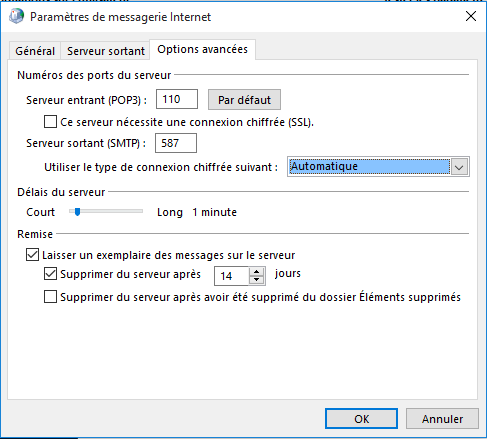Decrease days with the spinner down arrow
The width and height of the screenshot is (487, 439).
coord(257,280)
